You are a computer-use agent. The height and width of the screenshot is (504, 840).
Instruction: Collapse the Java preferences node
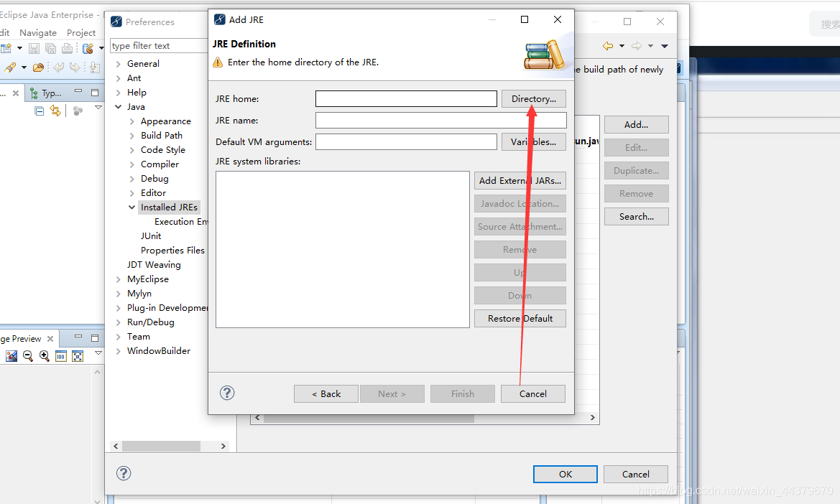point(119,107)
